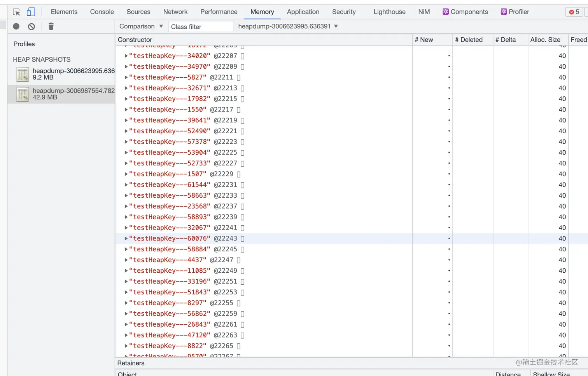The width and height of the screenshot is (588, 376).
Task: Open the Elements tab
Action: (x=64, y=12)
